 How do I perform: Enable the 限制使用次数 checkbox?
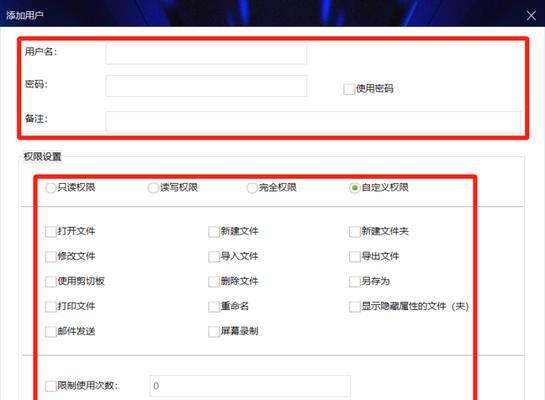[x=51, y=386]
